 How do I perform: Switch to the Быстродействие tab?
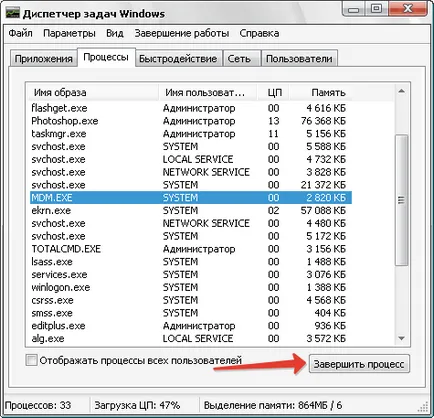tap(178, 59)
